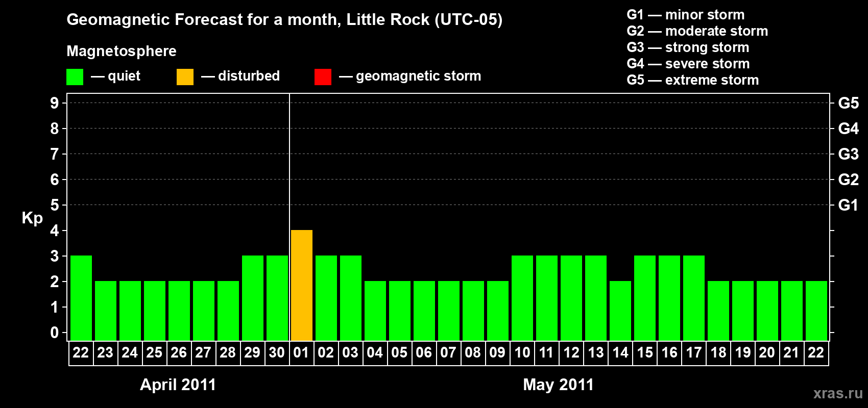Click the G5 marker on right axis
Image resolution: width=868 pixels, height=408 pixels.
click(848, 103)
